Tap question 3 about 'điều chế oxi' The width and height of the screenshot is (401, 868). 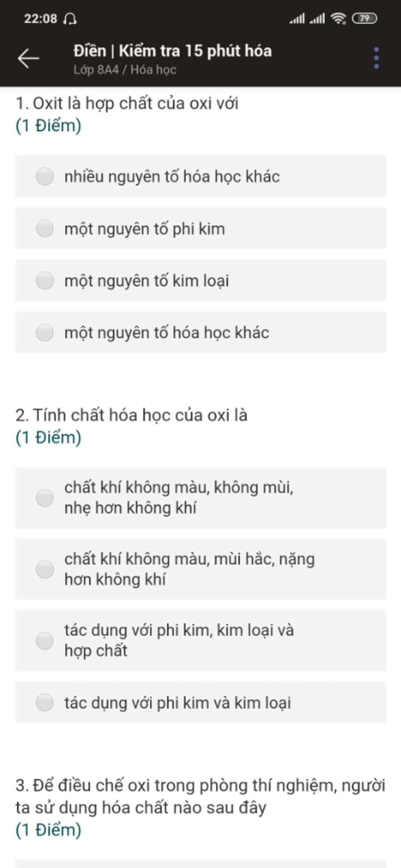point(200,796)
